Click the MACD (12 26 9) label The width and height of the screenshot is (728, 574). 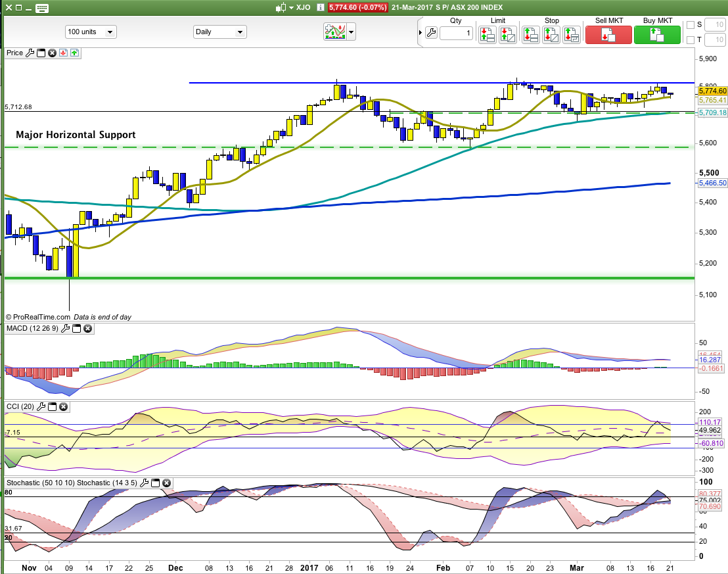click(32, 329)
